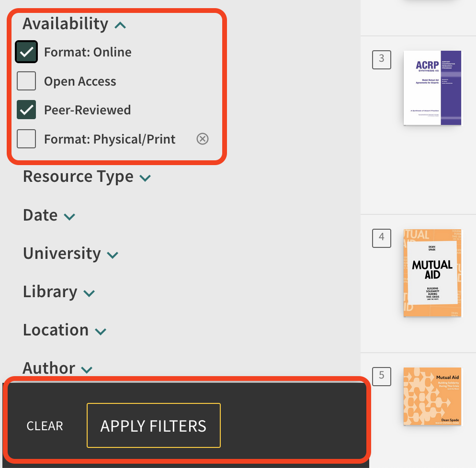Show the Location filter options
The height and width of the screenshot is (468, 476).
(x=101, y=331)
